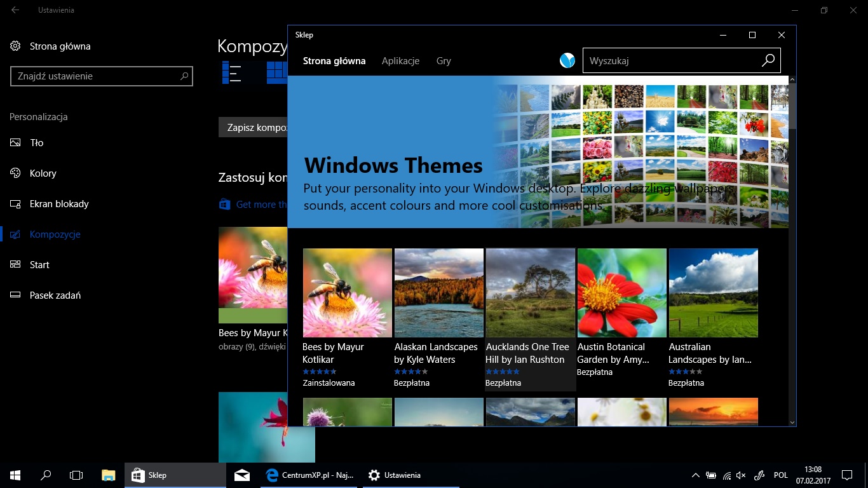Click the date 07.02.2017 in tray
Viewport: 868px width, 488px height.
(x=813, y=481)
